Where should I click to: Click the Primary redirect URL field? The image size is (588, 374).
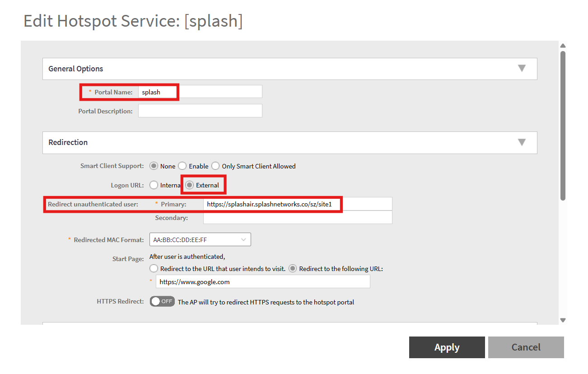click(298, 204)
